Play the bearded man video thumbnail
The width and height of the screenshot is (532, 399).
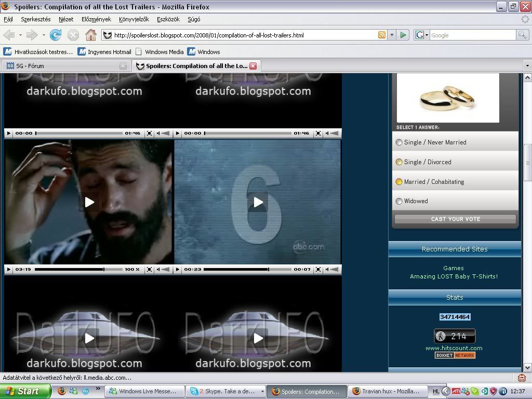[89, 202]
